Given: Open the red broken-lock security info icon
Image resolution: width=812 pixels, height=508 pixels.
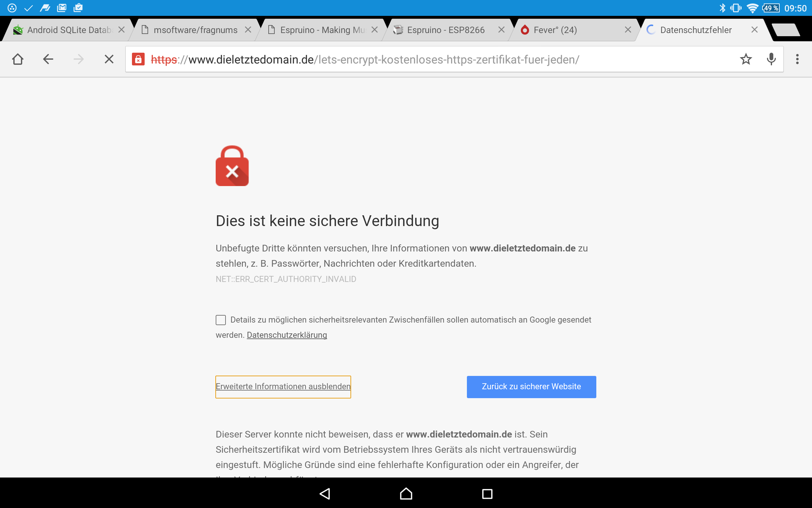Looking at the screenshot, I should coord(138,59).
